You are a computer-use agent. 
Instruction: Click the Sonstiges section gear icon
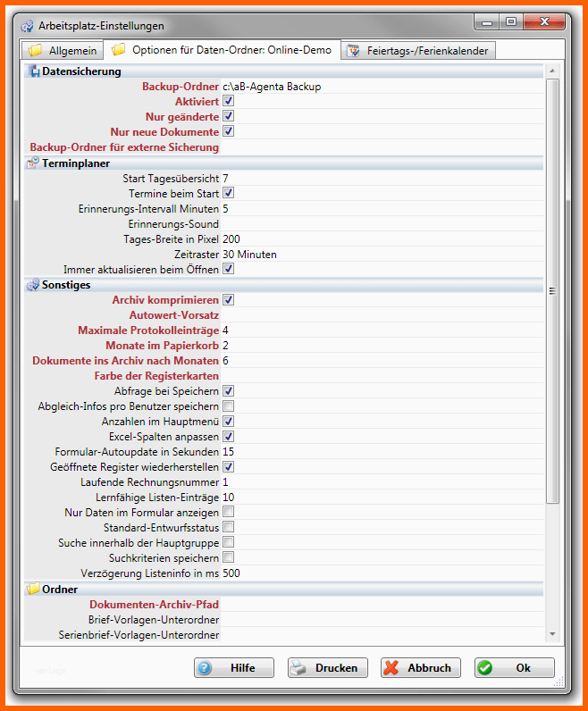pos(33,285)
